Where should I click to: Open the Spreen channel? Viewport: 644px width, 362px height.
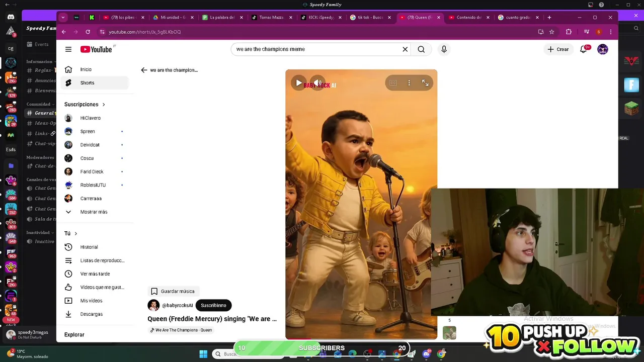95,131
